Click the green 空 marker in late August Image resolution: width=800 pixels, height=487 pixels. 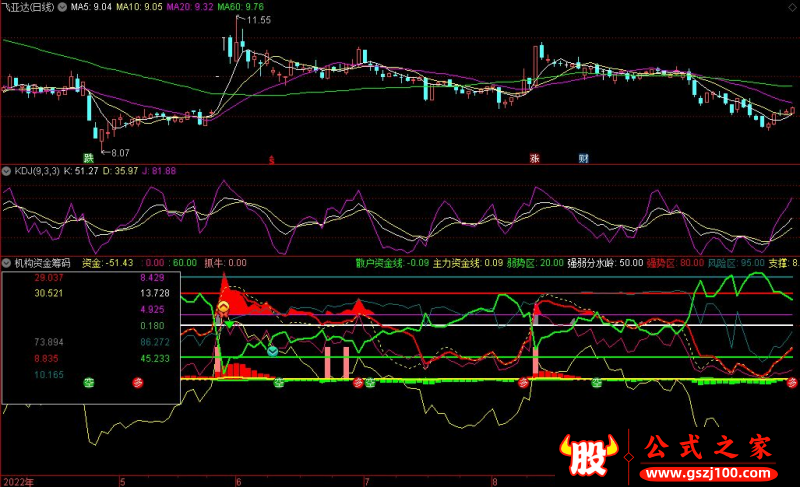point(596,382)
